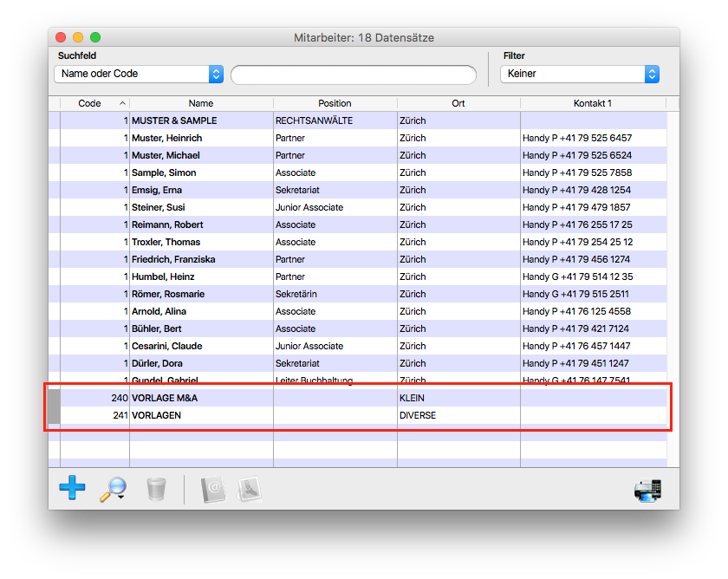Select employee 'Friedrich, Franziska'
This screenshot has width=728, height=579.
tap(358, 259)
